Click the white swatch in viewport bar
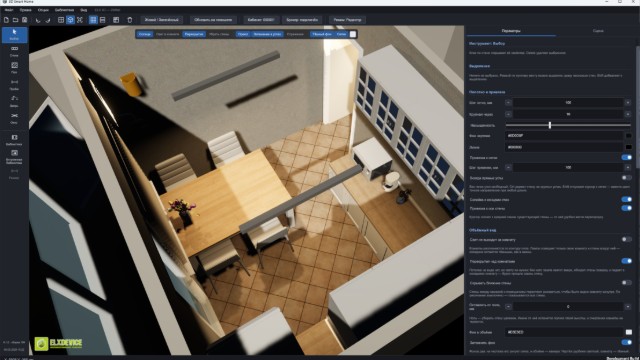Image resolution: width=640 pixels, height=360 pixels. tap(353, 34)
